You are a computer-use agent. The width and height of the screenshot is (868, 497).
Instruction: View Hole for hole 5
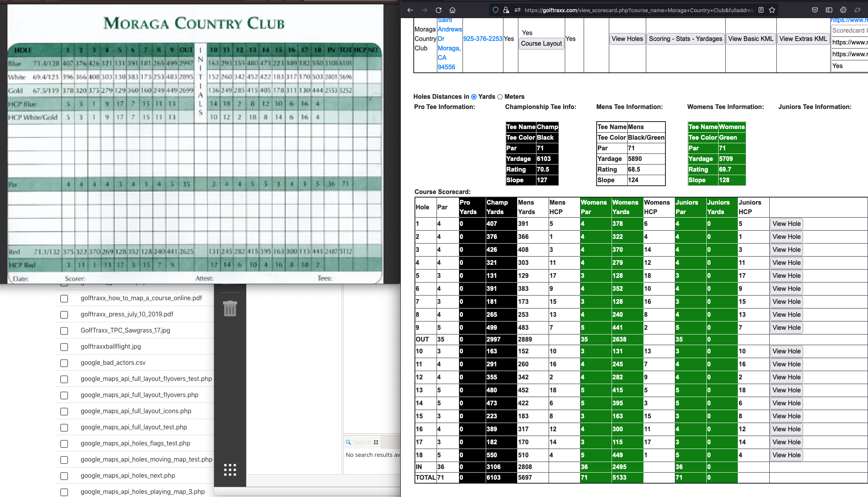(x=786, y=276)
